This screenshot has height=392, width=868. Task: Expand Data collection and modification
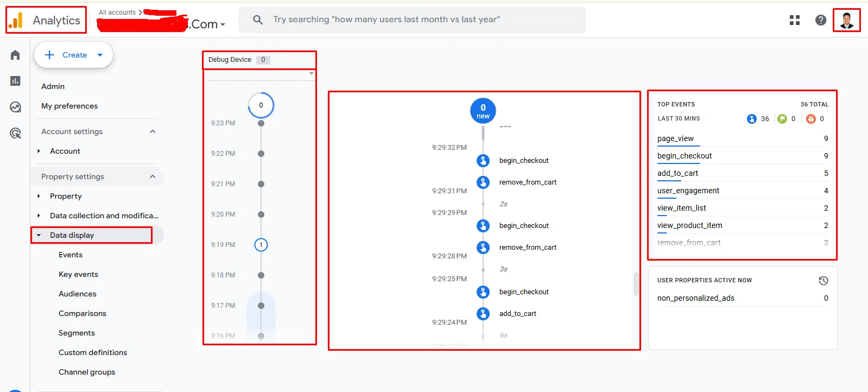click(x=39, y=216)
